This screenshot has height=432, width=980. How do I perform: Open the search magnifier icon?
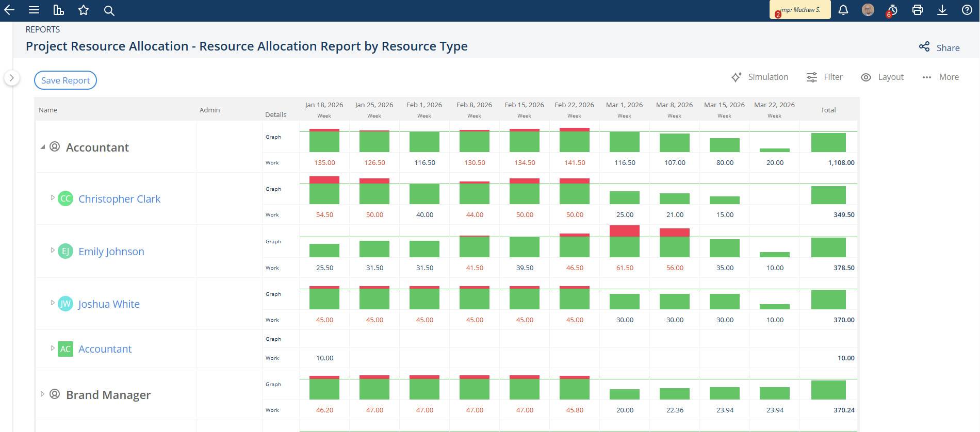click(109, 10)
